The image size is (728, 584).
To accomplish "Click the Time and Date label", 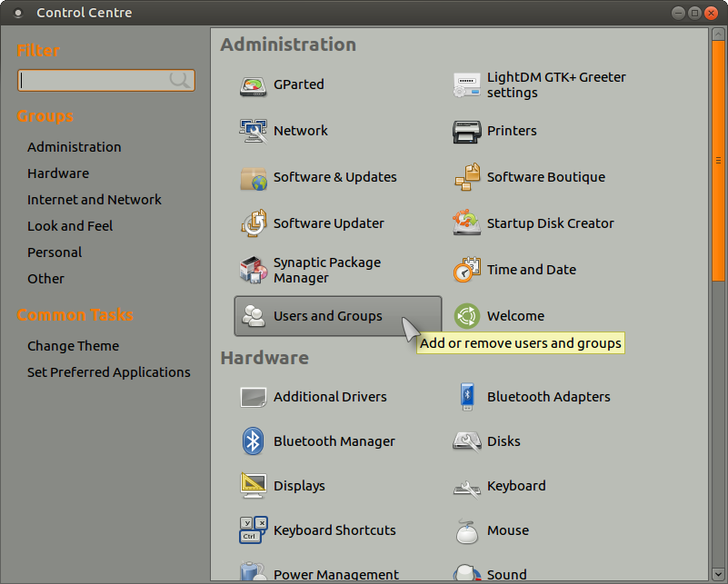I will click(532, 271).
